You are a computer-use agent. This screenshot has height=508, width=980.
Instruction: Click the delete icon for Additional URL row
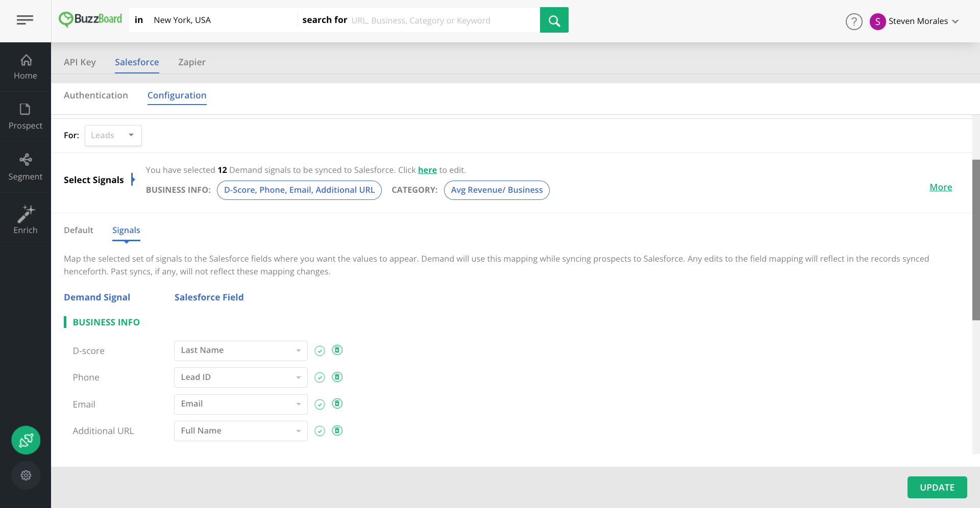point(337,430)
